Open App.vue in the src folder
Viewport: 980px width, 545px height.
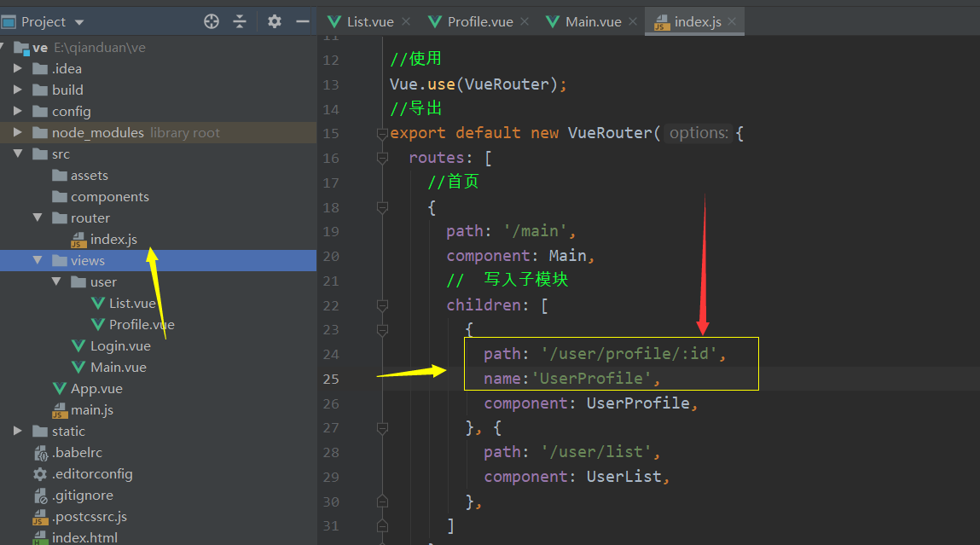pyautogui.click(x=96, y=388)
